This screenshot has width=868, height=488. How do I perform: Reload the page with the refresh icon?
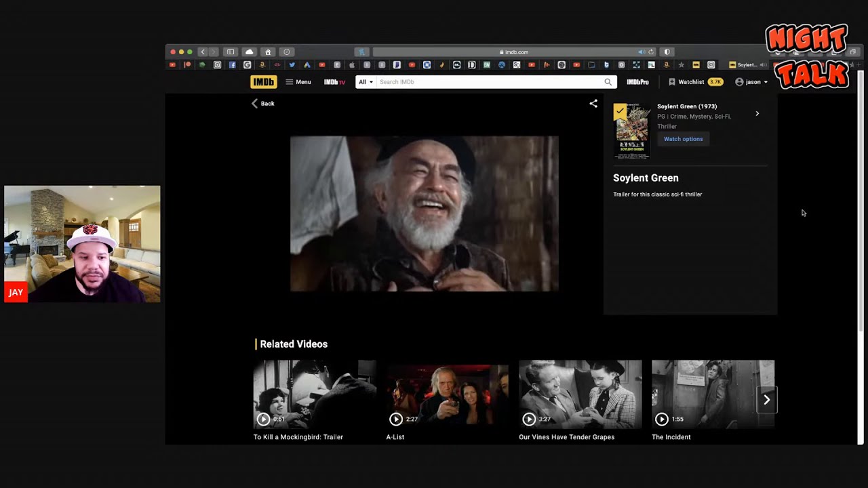(651, 52)
